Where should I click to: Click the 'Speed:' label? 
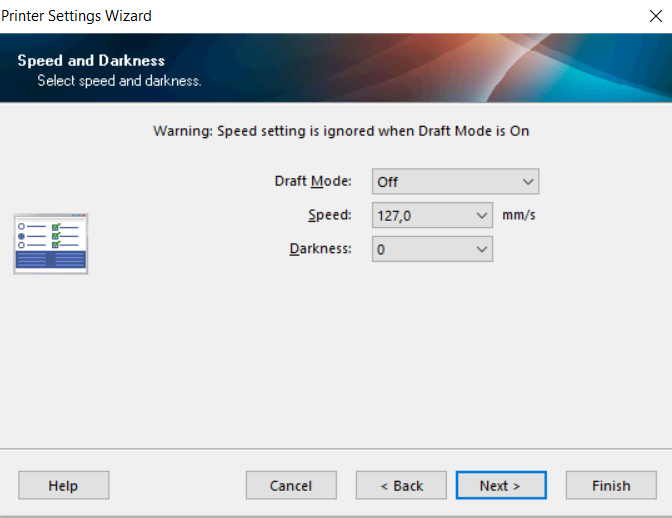(x=330, y=215)
